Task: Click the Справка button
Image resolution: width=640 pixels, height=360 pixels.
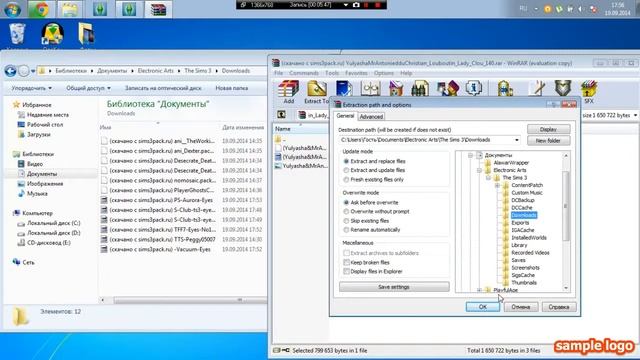Action: click(559, 307)
